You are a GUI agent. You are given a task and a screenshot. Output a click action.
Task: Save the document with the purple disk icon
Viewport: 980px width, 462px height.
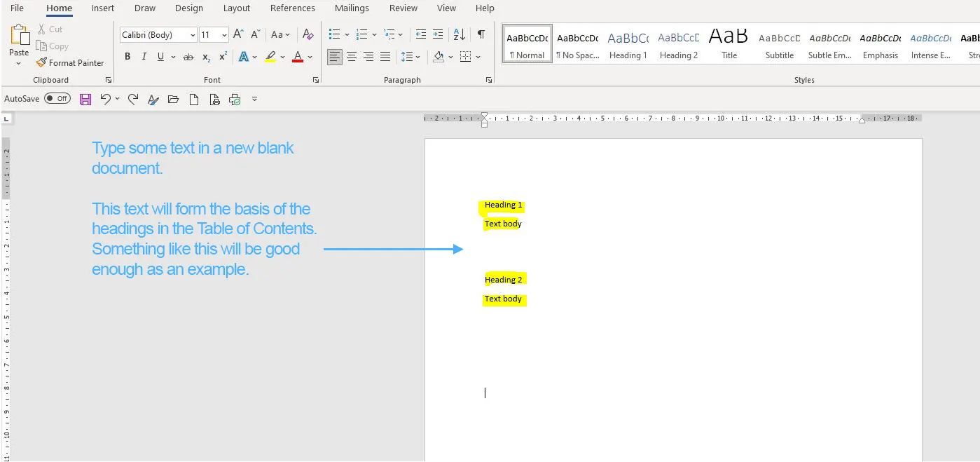tap(85, 100)
